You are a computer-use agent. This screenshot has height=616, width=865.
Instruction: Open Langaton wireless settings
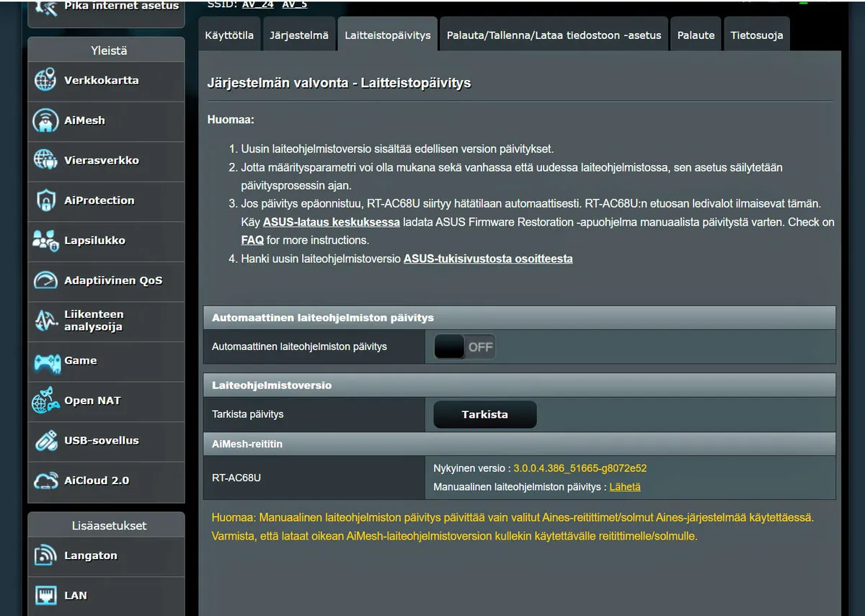pyautogui.click(x=90, y=555)
